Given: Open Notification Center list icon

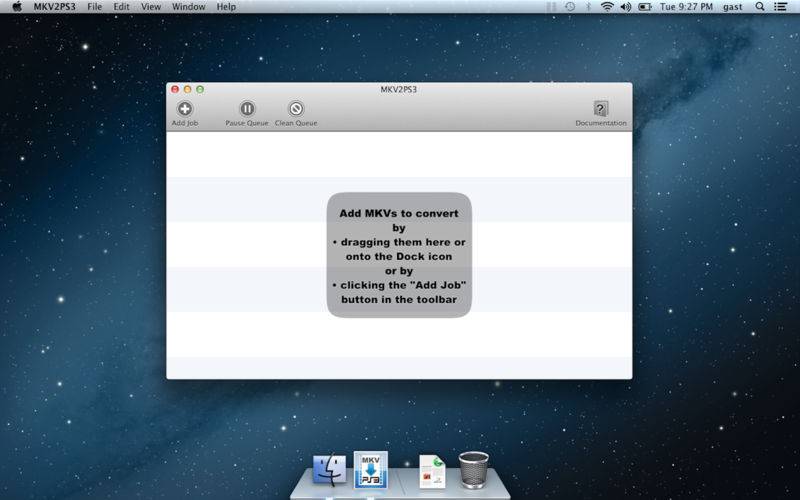Looking at the screenshot, I should coord(780,7).
